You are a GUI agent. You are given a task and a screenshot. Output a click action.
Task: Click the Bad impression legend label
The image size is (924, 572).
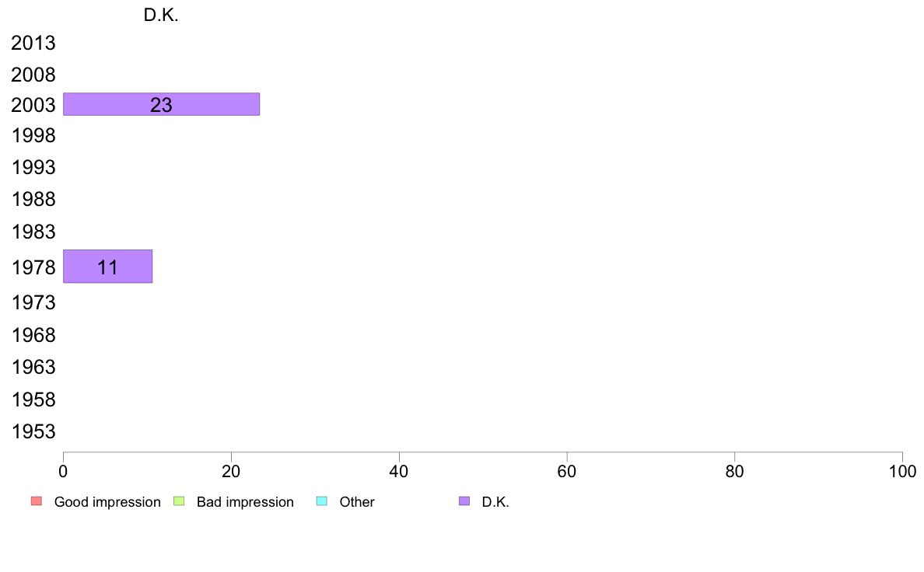tap(245, 502)
